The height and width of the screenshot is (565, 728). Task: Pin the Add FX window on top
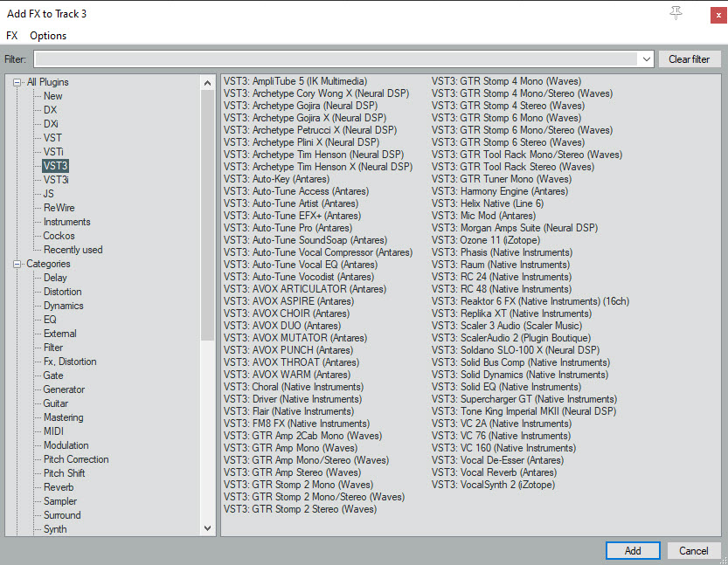click(675, 13)
